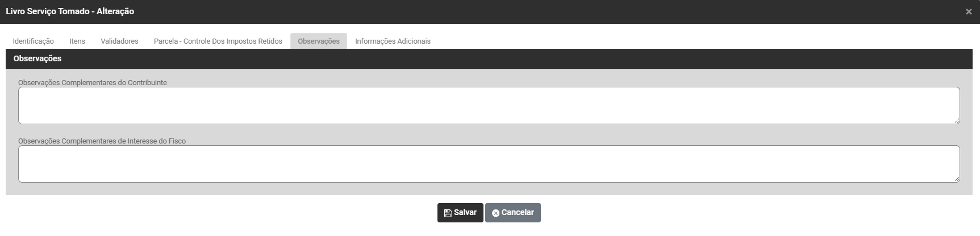Open the Identificação tab
The image size is (980, 236).
pyautogui.click(x=34, y=41)
